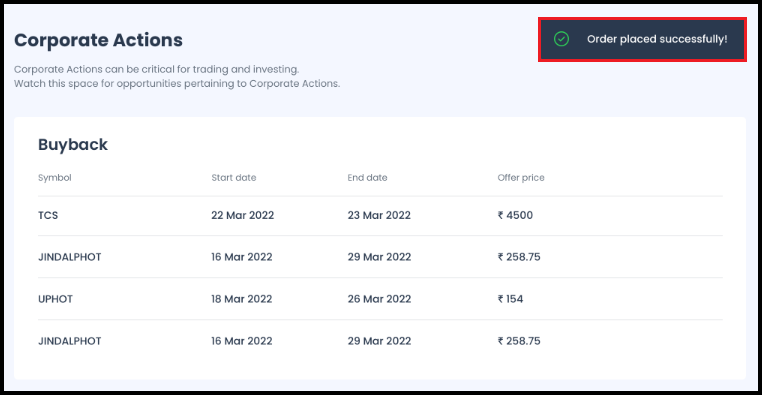The width and height of the screenshot is (762, 395).
Task: Click UPHOT end date 26 Mar 2022
Action: 379,299
